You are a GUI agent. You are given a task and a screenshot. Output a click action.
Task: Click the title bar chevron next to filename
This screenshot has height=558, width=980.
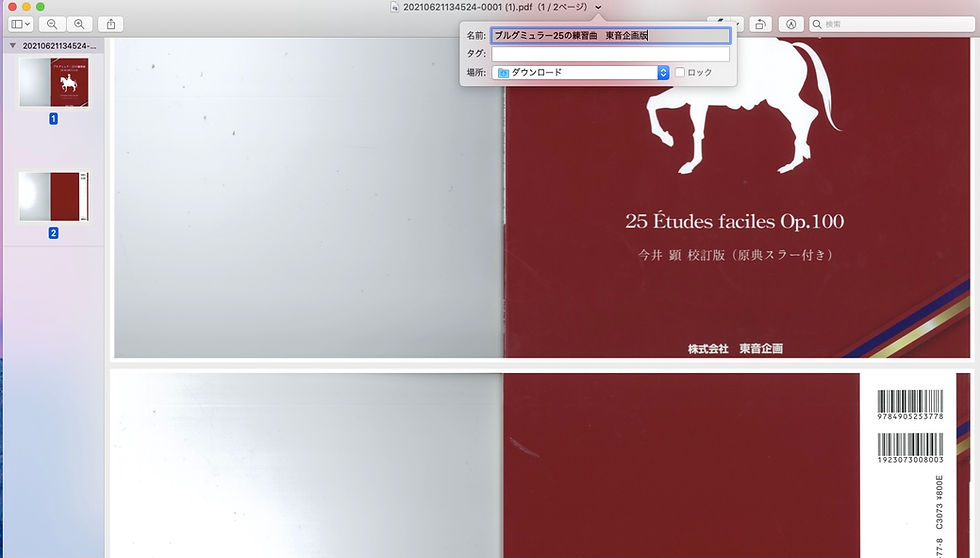point(598,7)
